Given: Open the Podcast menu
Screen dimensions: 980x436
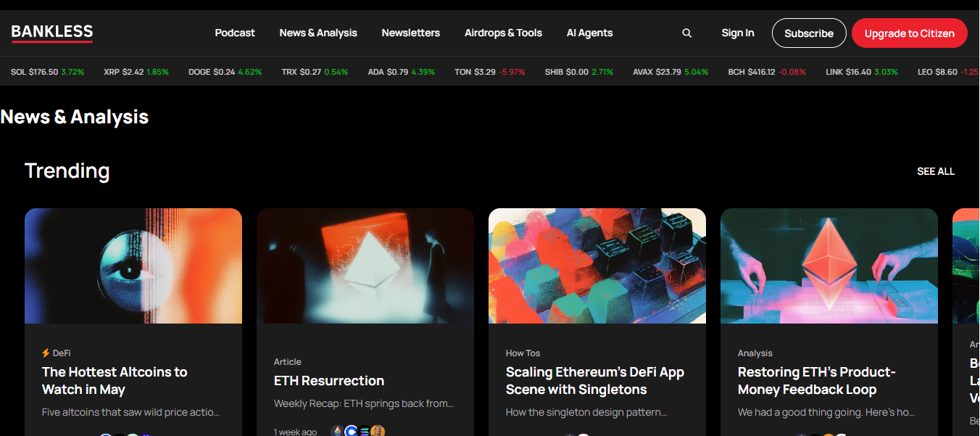Looking at the screenshot, I should click(235, 33).
